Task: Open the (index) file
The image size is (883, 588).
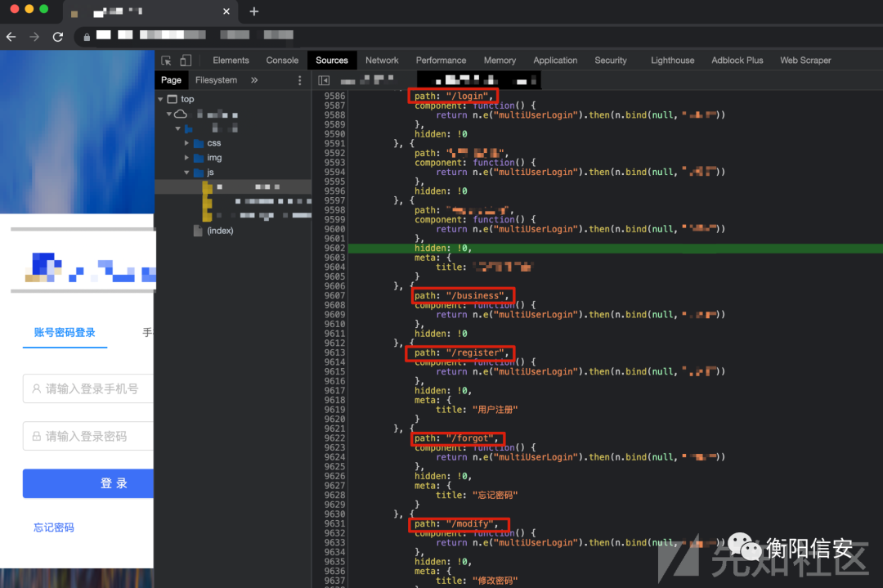Action: coord(220,231)
